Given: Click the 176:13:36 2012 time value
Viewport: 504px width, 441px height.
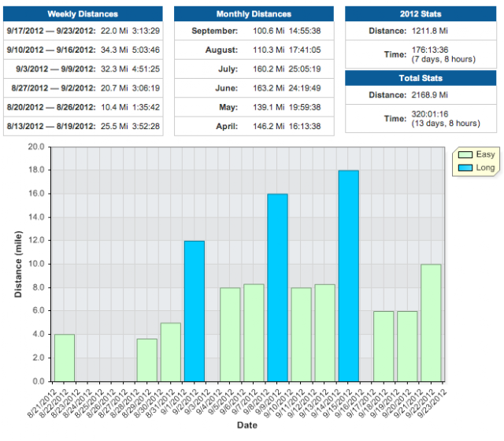Looking at the screenshot, I should point(430,50).
